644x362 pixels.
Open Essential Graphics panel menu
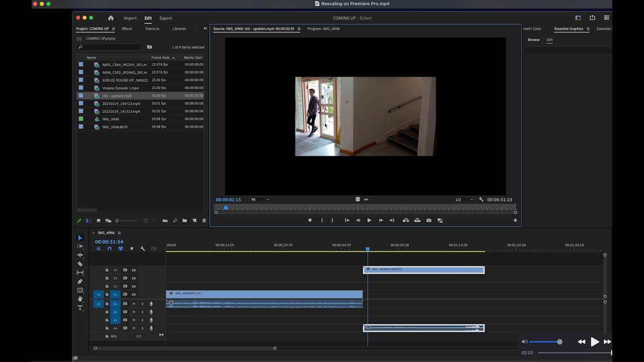[588, 29]
